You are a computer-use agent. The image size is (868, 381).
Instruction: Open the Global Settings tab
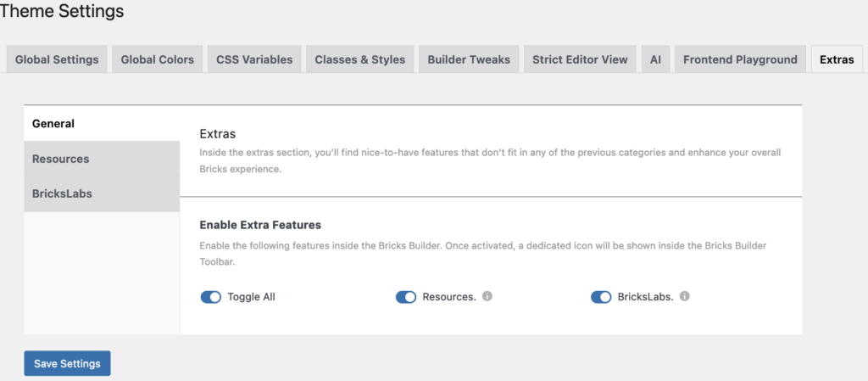(x=57, y=59)
